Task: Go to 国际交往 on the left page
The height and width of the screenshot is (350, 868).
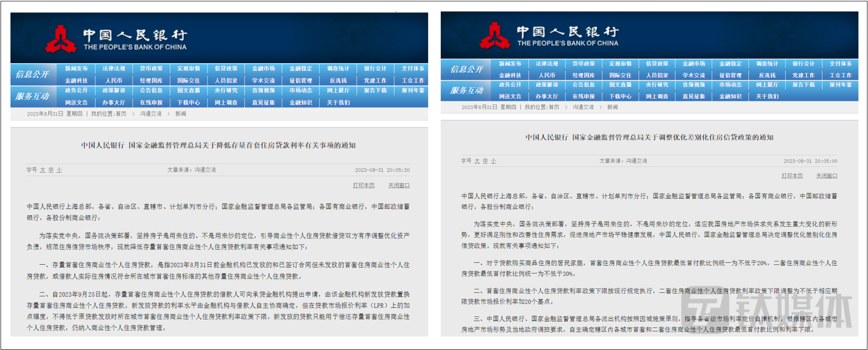Action: click(188, 81)
